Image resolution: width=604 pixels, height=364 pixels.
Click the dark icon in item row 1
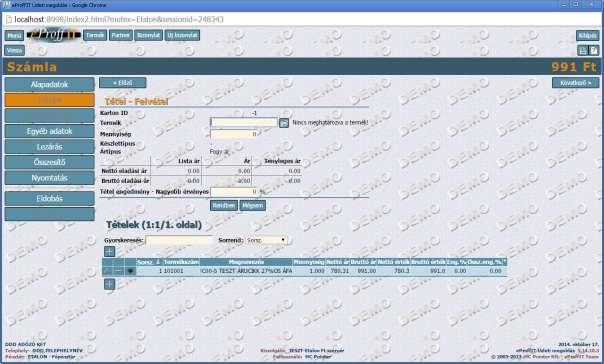pyautogui.click(x=130, y=271)
